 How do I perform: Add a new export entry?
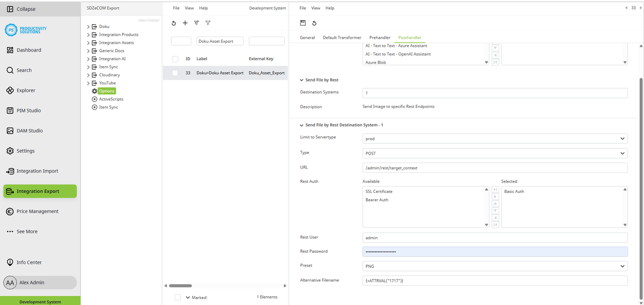click(x=185, y=23)
